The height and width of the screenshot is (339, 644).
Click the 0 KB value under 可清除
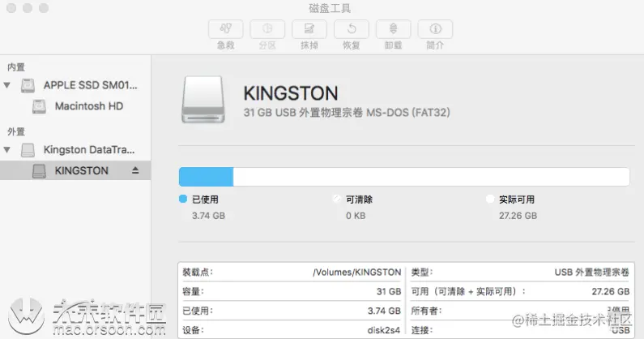click(x=356, y=216)
